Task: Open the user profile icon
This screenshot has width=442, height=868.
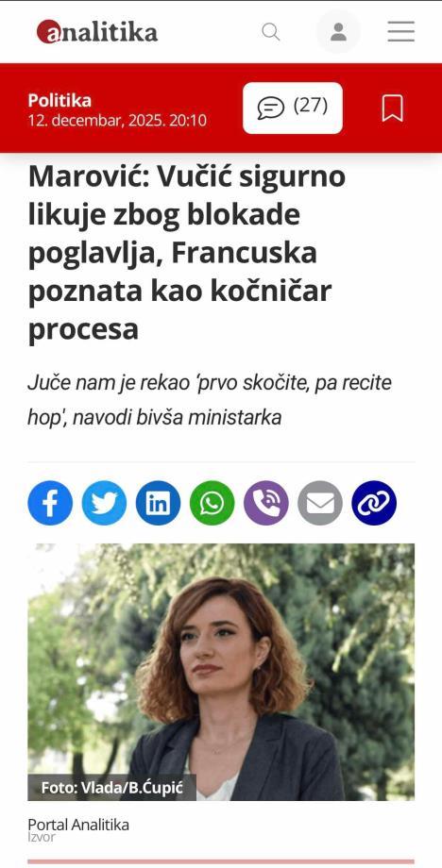Action: pyautogui.click(x=338, y=31)
